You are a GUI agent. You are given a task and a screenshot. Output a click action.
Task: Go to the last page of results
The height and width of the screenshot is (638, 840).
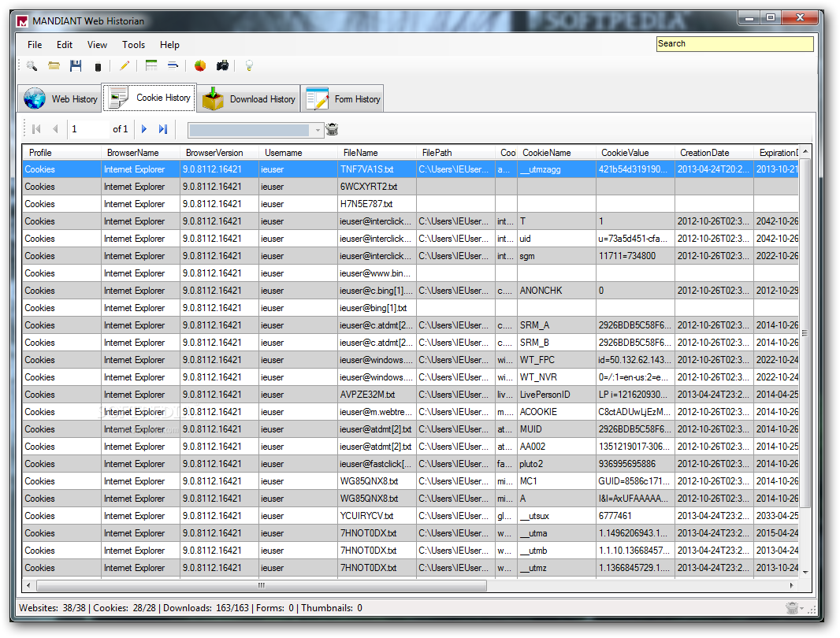point(163,129)
